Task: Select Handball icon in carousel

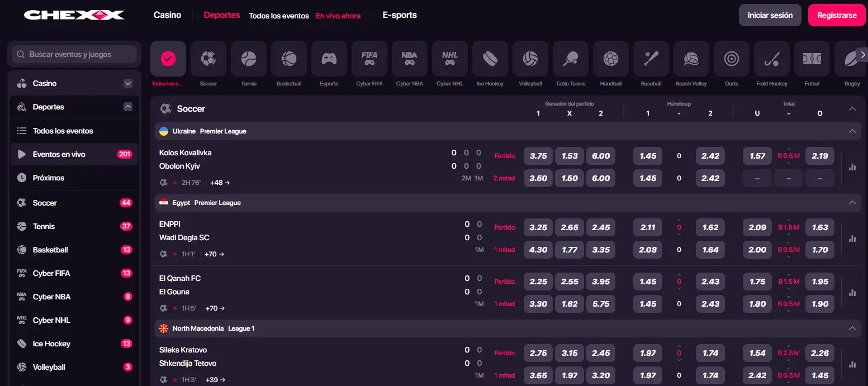Action: coord(611,59)
